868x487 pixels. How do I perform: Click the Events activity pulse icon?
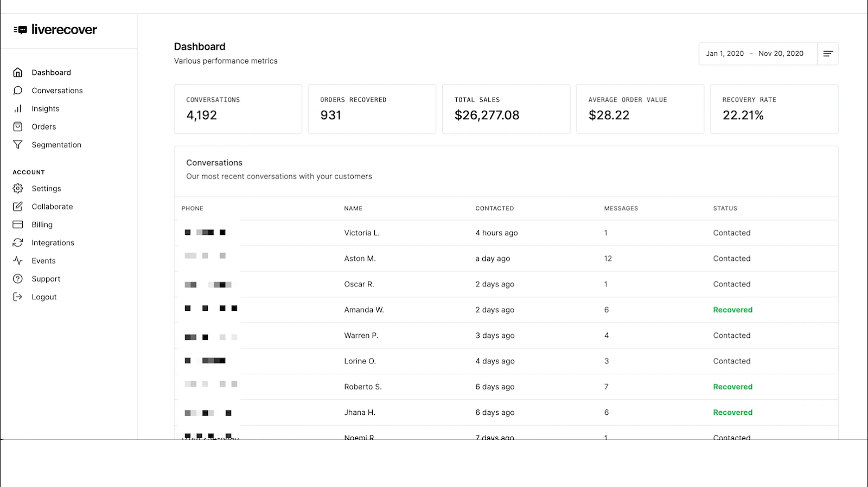pyautogui.click(x=18, y=261)
